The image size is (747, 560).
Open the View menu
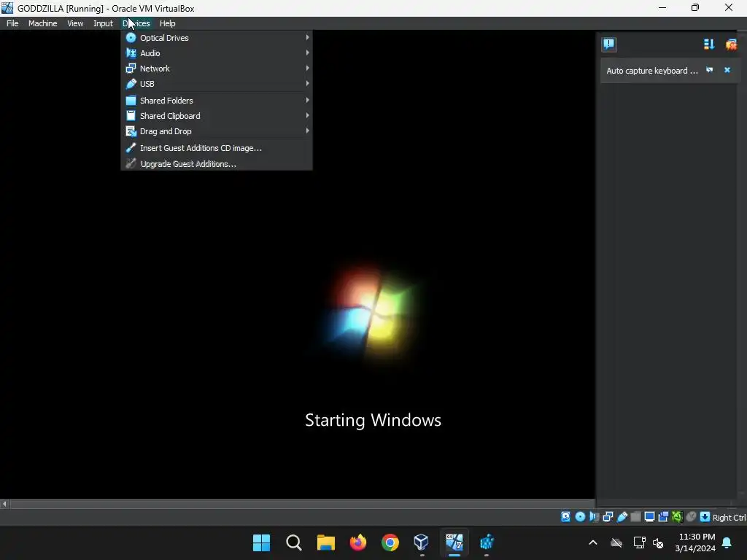tap(75, 23)
